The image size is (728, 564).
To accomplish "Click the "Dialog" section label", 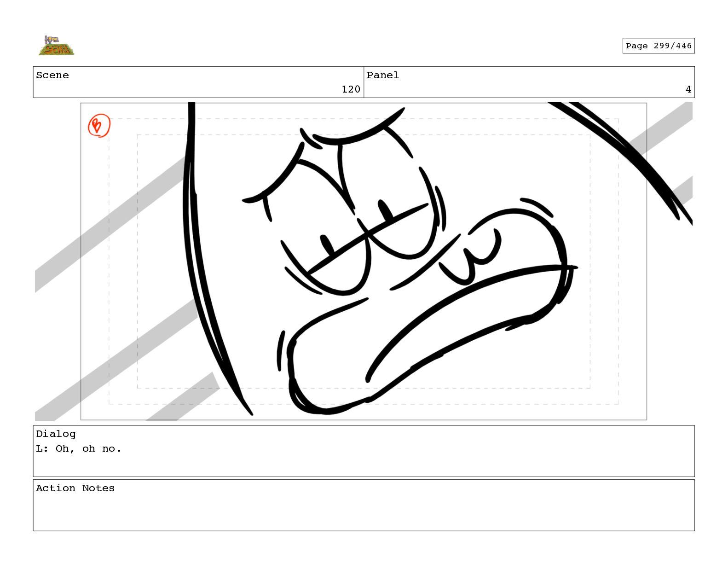I will click(56, 434).
